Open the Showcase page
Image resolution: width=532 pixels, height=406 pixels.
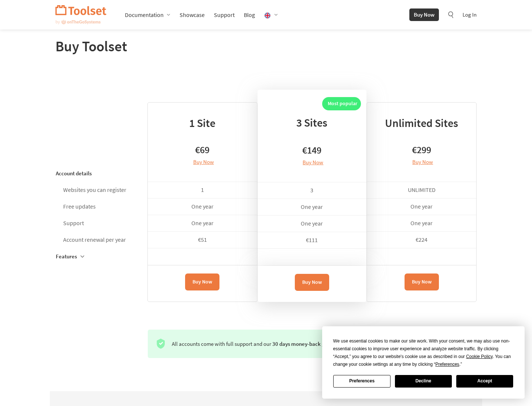click(x=192, y=15)
